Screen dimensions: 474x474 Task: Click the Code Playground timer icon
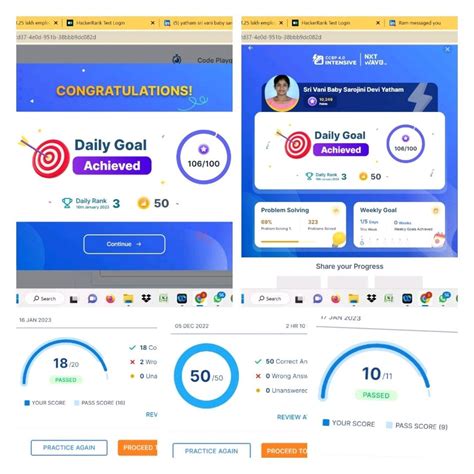[x=177, y=59]
